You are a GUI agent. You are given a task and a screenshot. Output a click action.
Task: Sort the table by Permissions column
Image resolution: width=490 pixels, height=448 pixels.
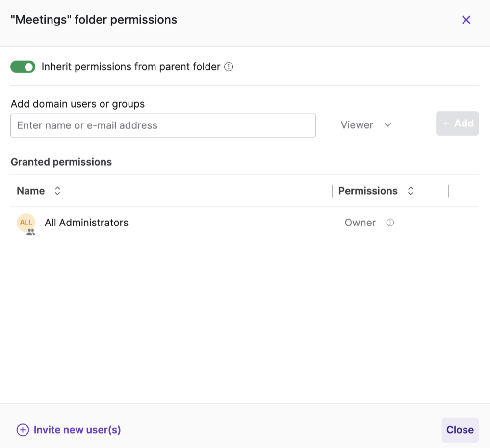(x=411, y=191)
